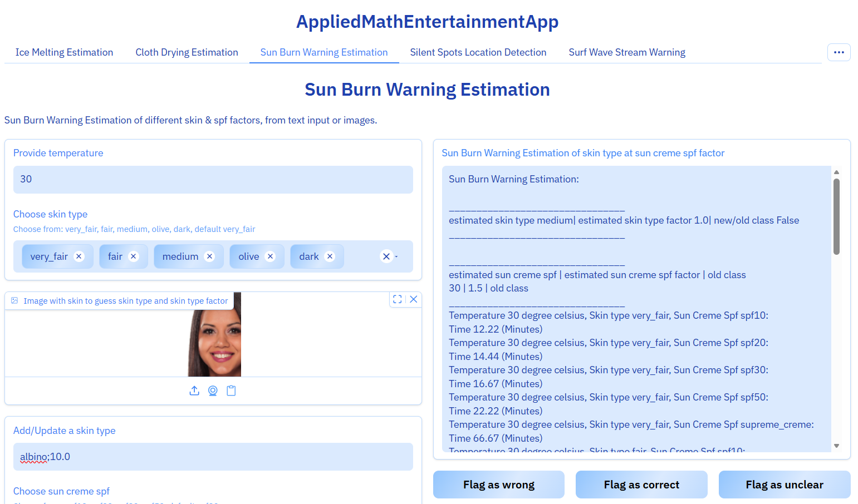The height and width of the screenshot is (504, 858).
Task: Remove the very_fair skin type chip
Action: [x=79, y=256]
